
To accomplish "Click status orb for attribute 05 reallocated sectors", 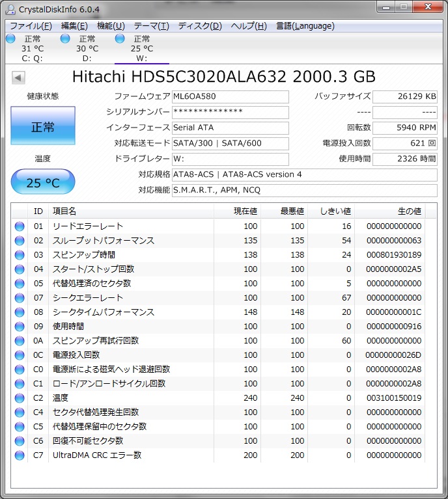I will point(20,284).
